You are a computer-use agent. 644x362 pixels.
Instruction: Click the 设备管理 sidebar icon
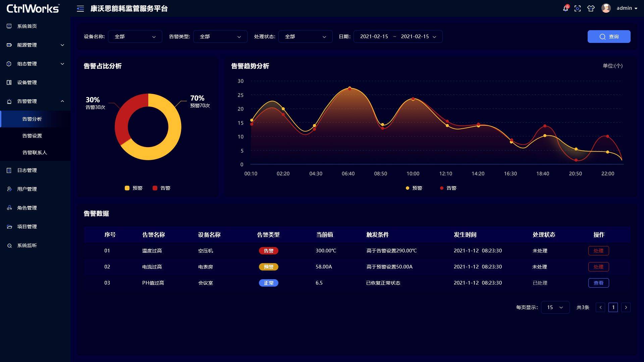(9, 82)
